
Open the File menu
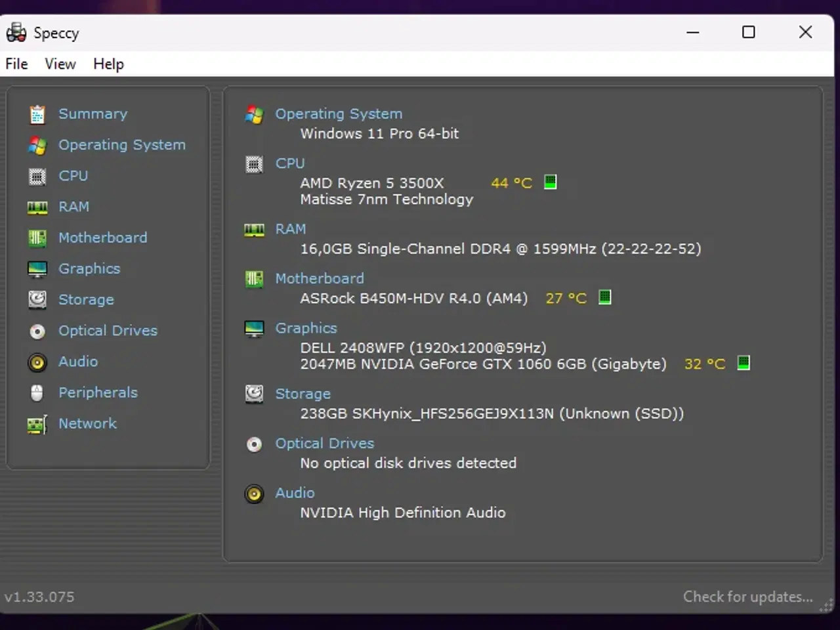[16, 64]
